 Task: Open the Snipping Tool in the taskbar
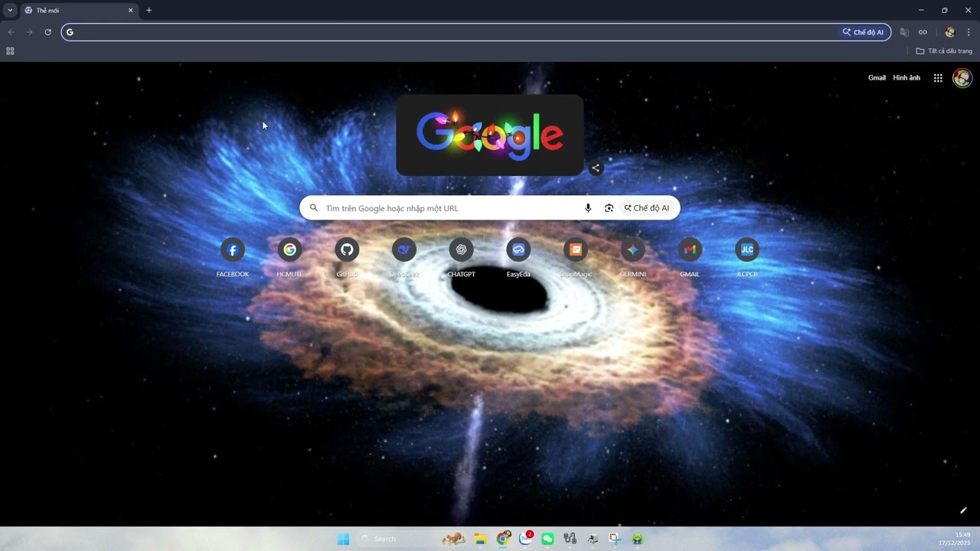[x=615, y=539]
